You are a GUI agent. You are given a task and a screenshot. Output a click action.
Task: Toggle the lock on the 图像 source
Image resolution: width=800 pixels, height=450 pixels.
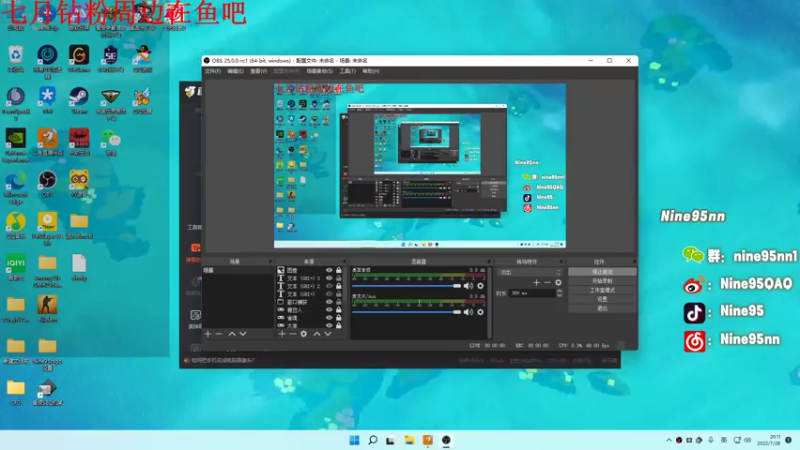339,270
